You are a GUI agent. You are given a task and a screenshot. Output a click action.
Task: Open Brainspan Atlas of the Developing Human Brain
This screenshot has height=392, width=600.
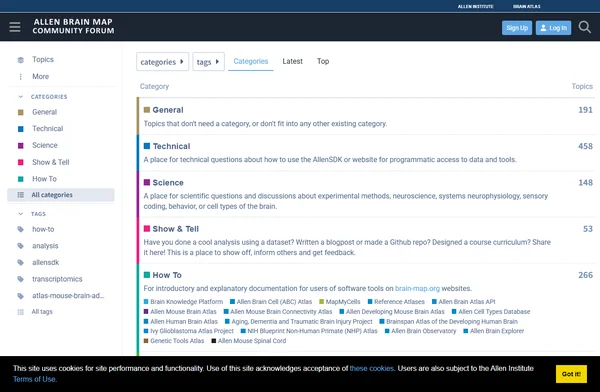(x=448, y=322)
